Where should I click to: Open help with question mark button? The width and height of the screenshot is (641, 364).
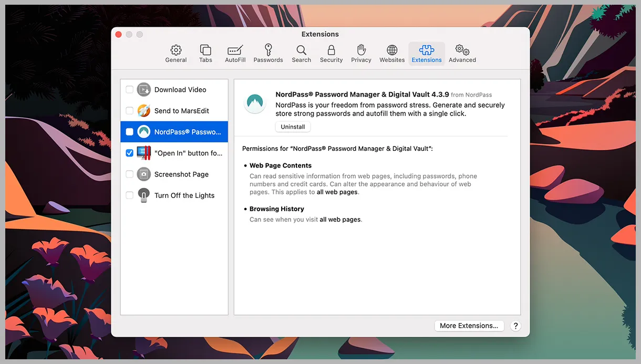click(x=515, y=326)
